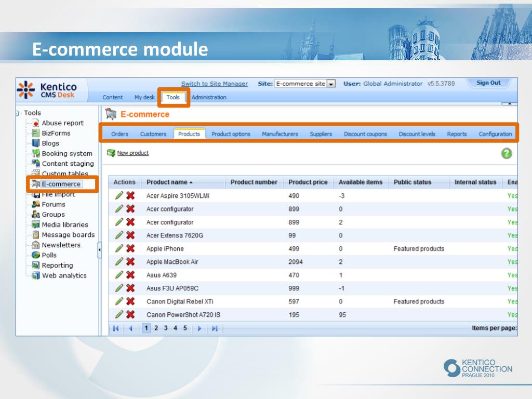
Task: Go to page 5 of products
Action: point(185,328)
